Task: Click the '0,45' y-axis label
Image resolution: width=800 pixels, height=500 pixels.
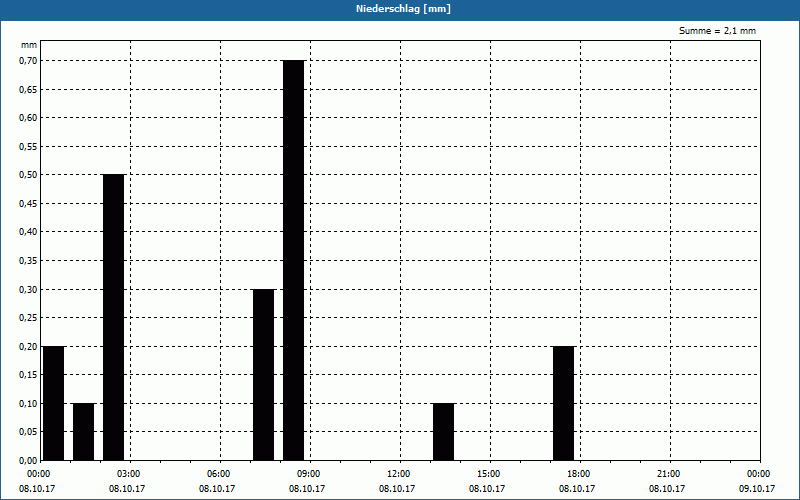Action: 28,204
